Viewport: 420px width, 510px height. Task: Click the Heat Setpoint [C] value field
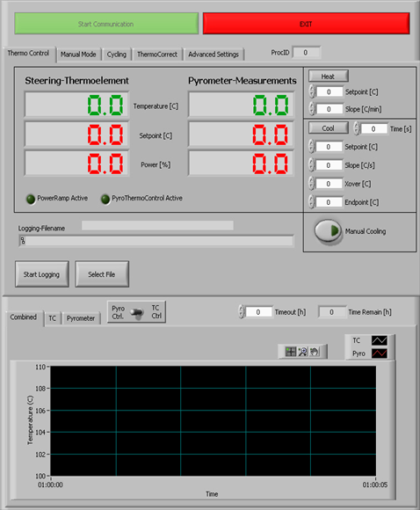pyautogui.click(x=329, y=91)
